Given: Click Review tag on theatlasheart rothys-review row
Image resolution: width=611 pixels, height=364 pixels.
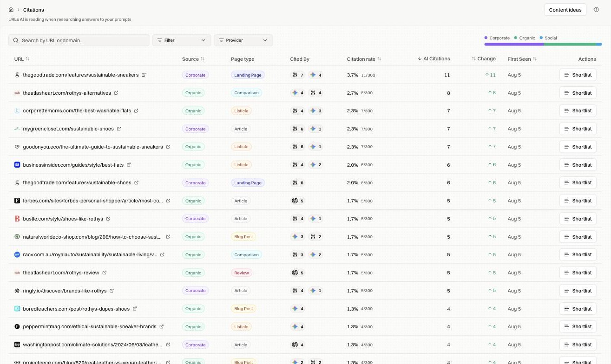Looking at the screenshot, I should pyautogui.click(x=242, y=273).
